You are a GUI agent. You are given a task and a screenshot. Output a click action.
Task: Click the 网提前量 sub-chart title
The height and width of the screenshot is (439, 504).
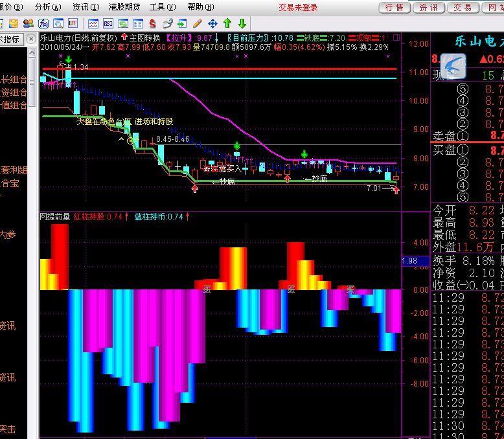coord(55,217)
